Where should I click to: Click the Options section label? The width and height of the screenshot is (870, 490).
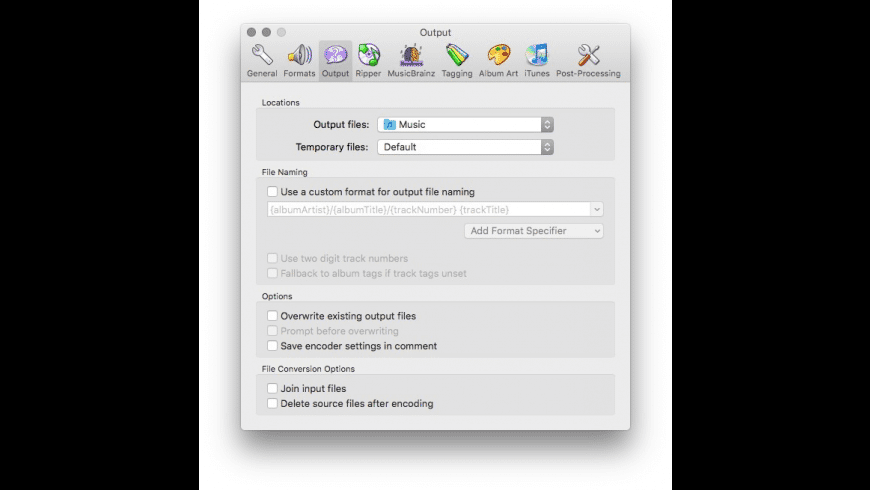277,296
